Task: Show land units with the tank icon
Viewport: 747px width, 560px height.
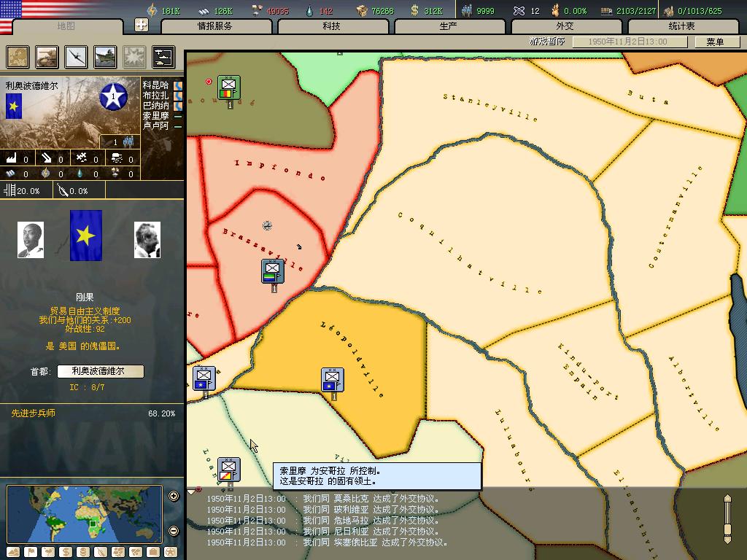Action: [x=47, y=57]
